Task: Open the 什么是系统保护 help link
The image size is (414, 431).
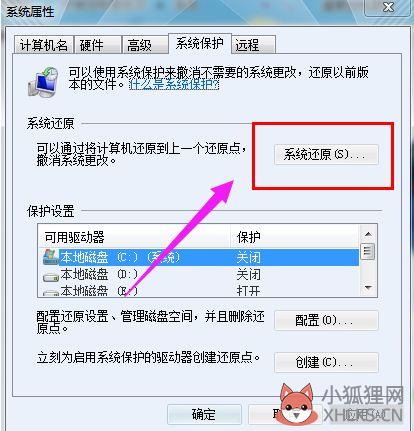Action: [174, 84]
